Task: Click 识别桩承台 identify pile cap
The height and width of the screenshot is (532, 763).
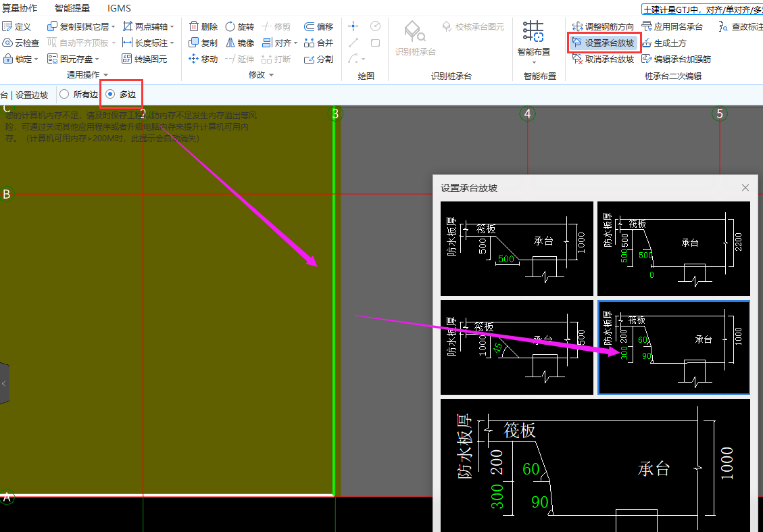Action: [x=415, y=38]
